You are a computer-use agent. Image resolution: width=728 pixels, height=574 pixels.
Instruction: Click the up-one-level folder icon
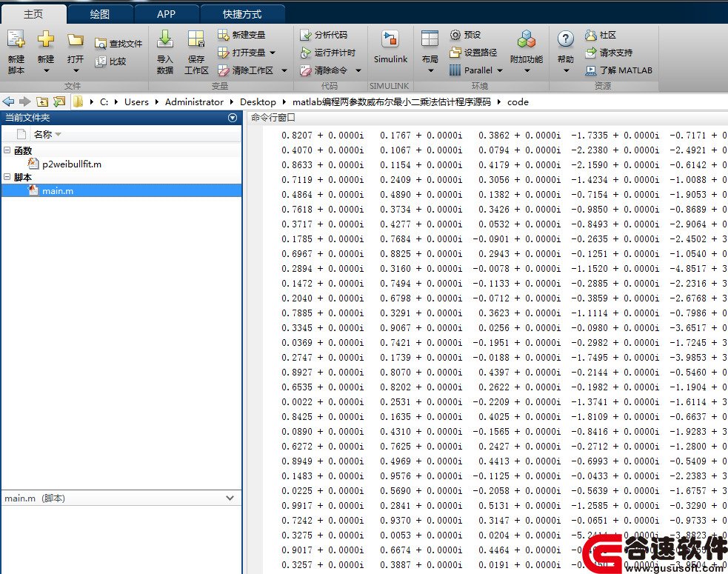tap(42, 101)
